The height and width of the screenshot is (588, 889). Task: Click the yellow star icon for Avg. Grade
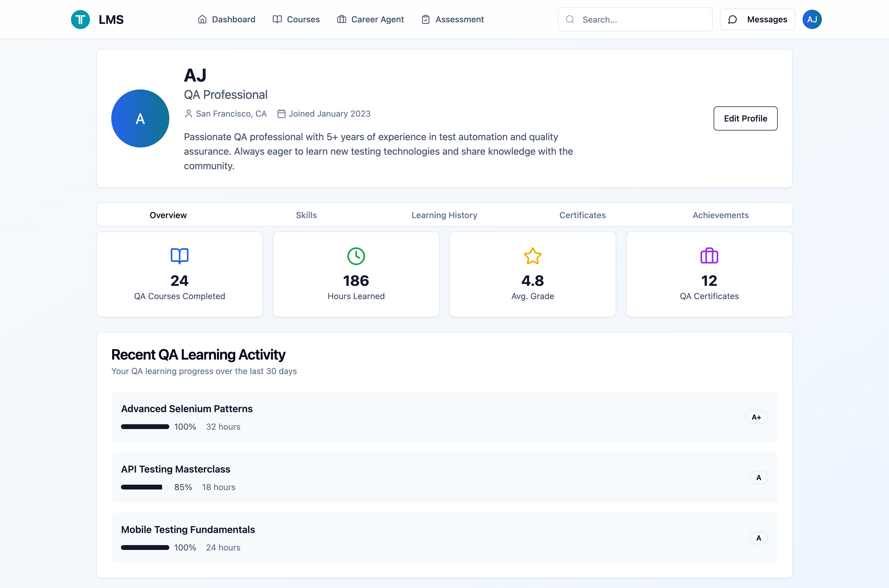click(x=532, y=256)
